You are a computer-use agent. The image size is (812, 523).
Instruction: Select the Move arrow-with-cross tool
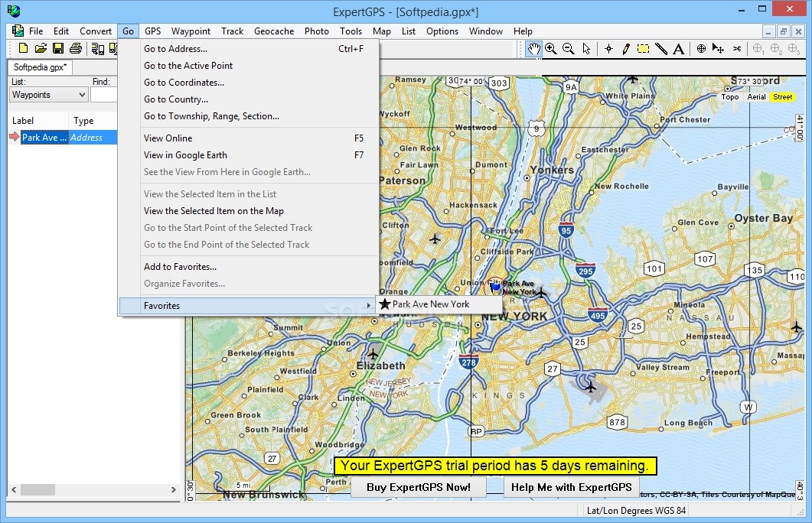[719, 49]
